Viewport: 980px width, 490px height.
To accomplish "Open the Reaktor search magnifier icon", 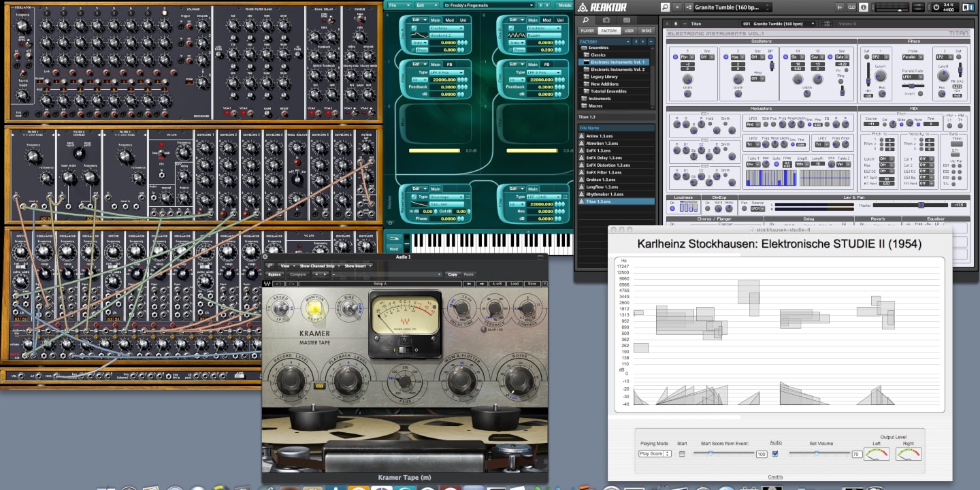I will click(665, 7).
